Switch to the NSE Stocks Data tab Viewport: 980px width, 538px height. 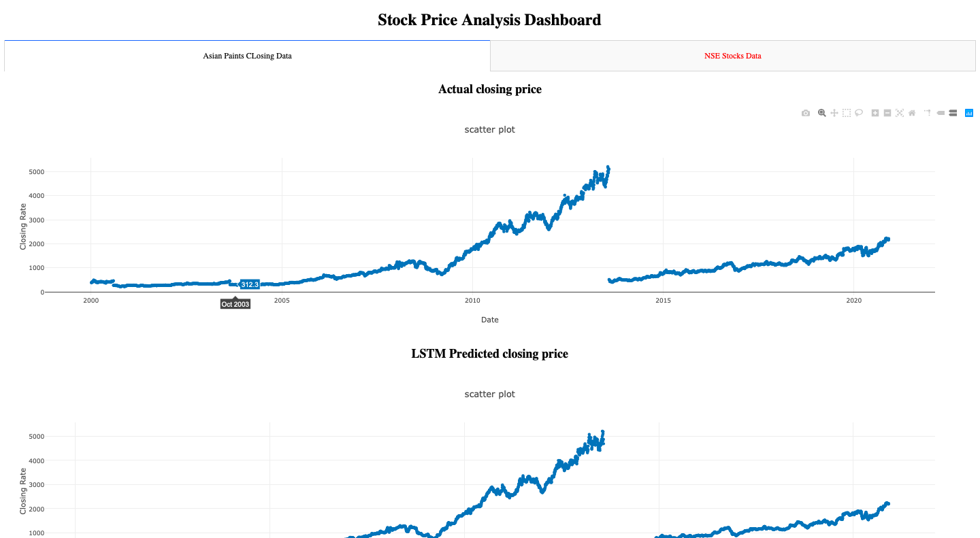point(733,56)
